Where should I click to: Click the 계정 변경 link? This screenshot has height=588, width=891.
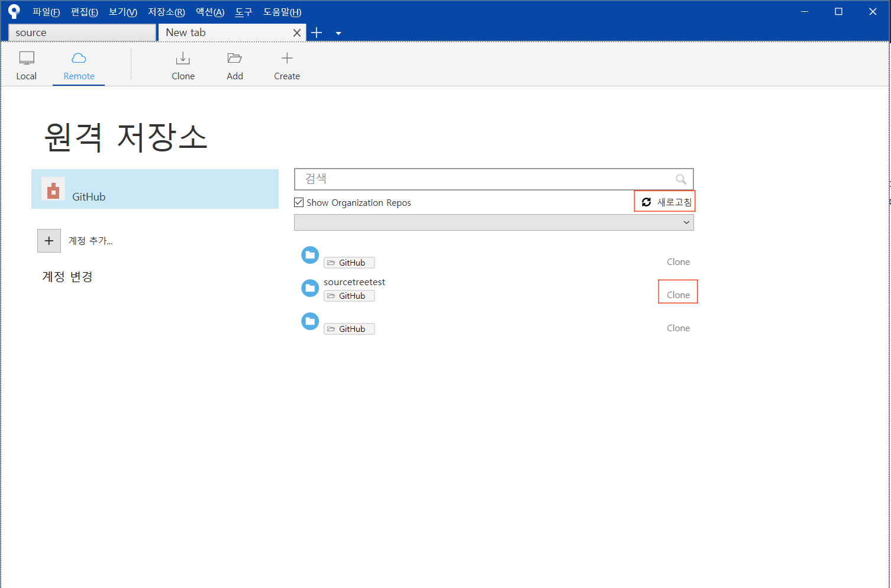click(67, 276)
